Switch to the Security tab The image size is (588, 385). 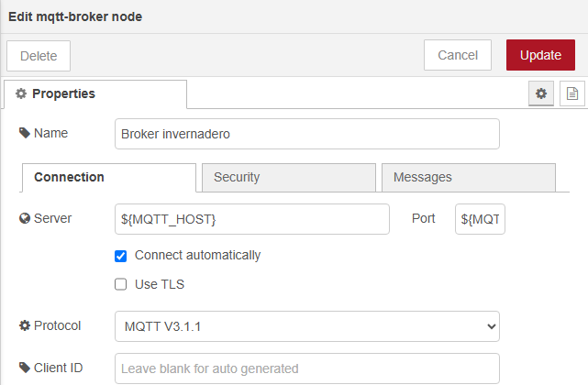click(289, 177)
